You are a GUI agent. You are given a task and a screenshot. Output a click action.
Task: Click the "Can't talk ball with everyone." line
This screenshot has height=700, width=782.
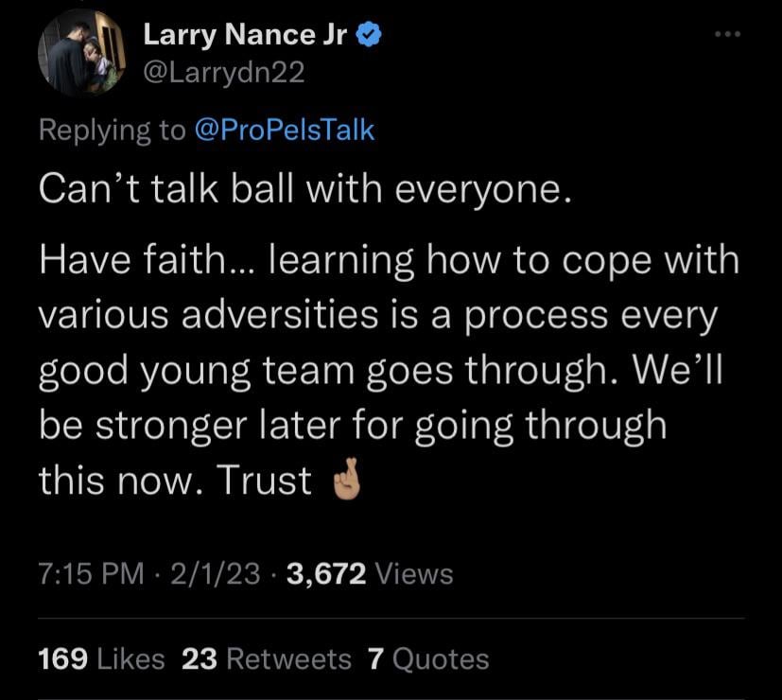305,191
